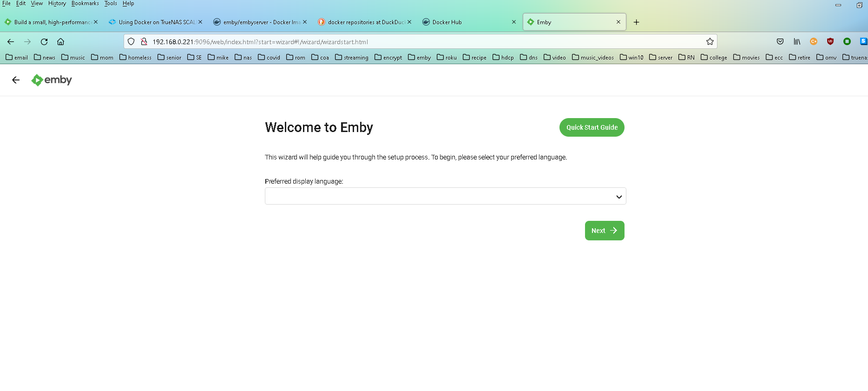Click the orange extension icon in toolbar

point(814,42)
